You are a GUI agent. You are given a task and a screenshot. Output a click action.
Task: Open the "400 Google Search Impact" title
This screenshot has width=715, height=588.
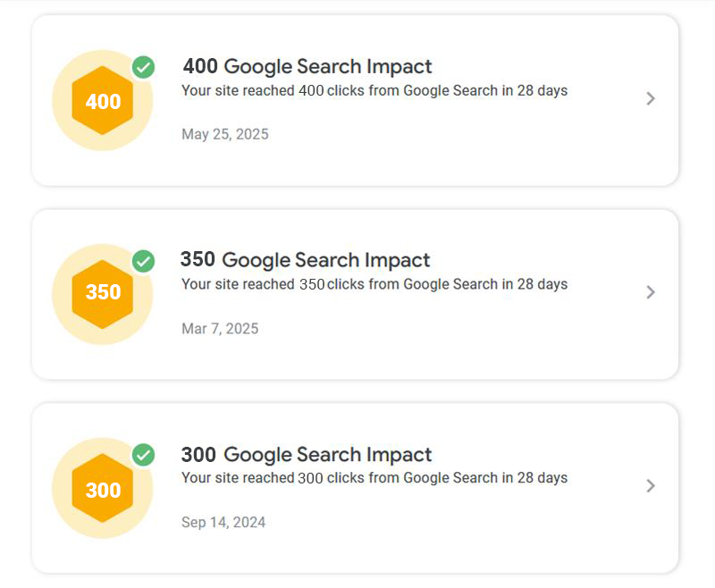click(307, 66)
